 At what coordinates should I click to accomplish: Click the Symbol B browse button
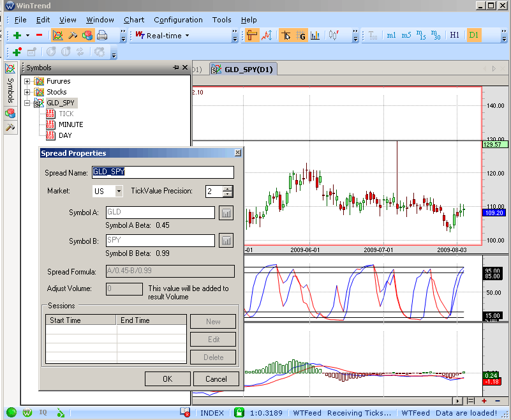[226, 241]
